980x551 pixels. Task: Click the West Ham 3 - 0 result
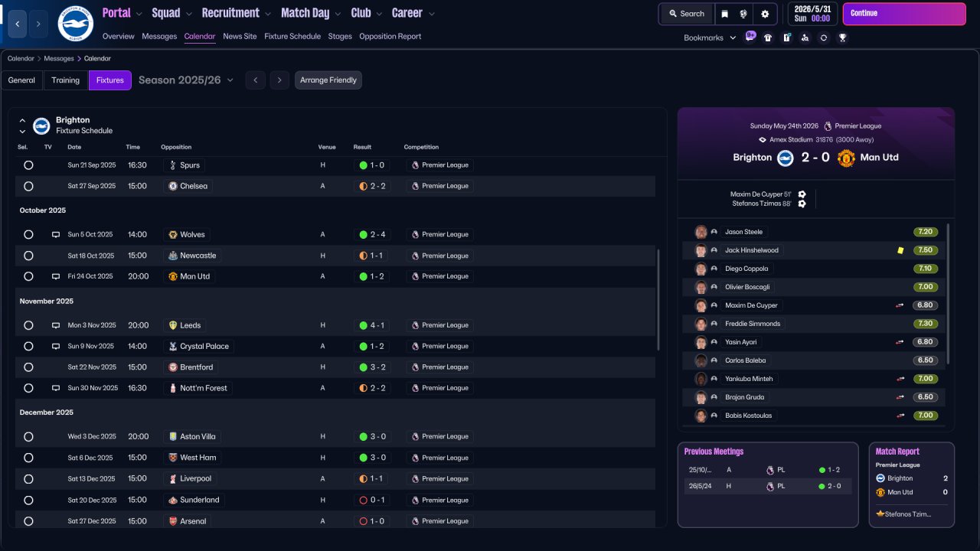[372, 458]
